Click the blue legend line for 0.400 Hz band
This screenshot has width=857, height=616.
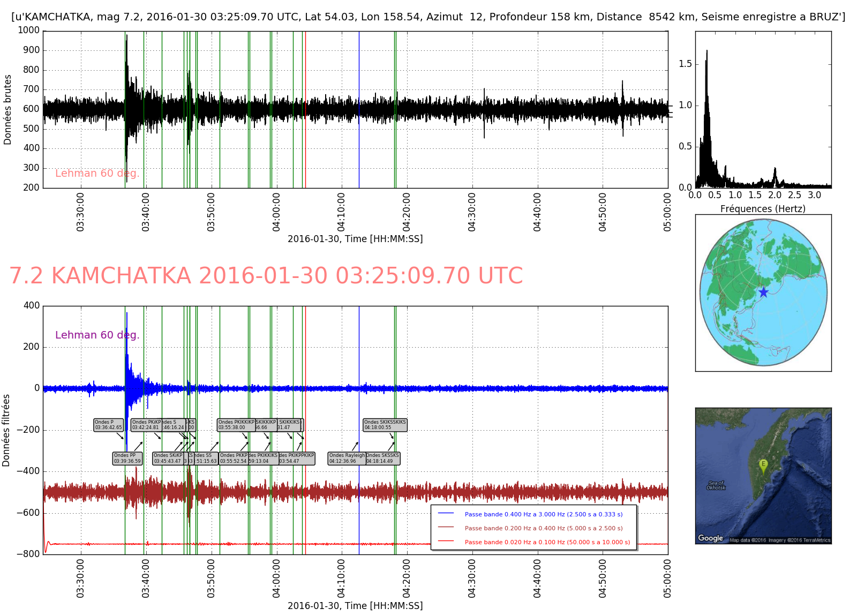pyautogui.click(x=446, y=514)
